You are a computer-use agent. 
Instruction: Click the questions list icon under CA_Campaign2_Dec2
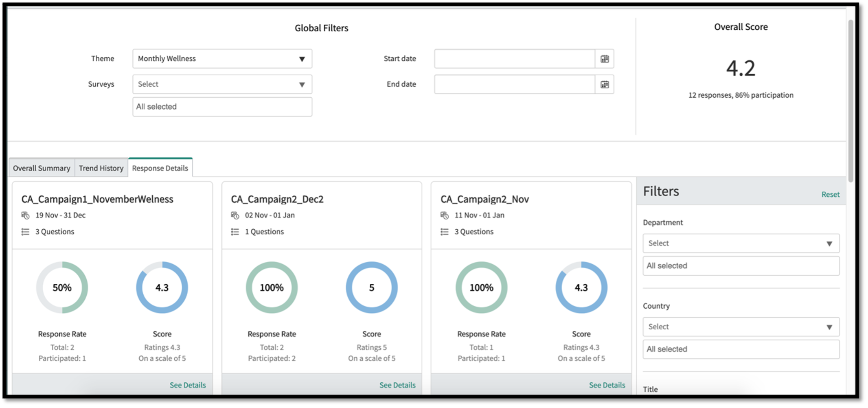pos(235,231)
